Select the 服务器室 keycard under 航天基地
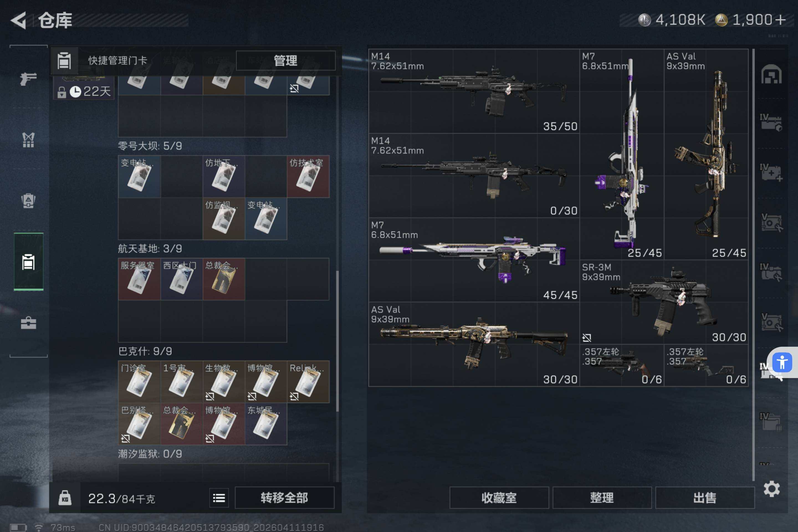798x532 pixels. [x=139, y=279]
